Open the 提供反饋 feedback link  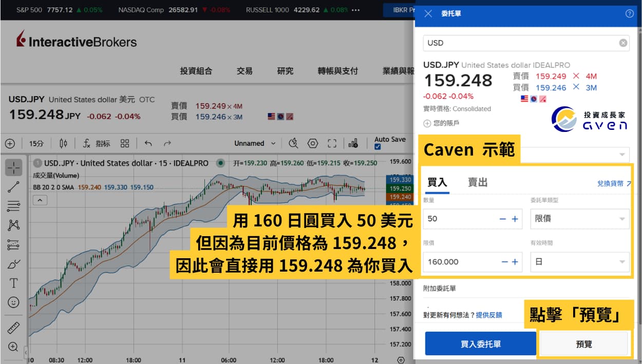[489, 315]
